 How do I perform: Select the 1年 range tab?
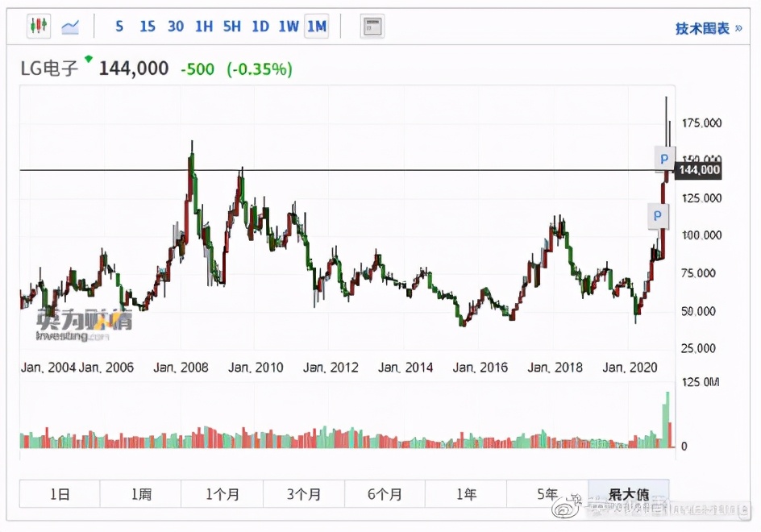point(466,493)
